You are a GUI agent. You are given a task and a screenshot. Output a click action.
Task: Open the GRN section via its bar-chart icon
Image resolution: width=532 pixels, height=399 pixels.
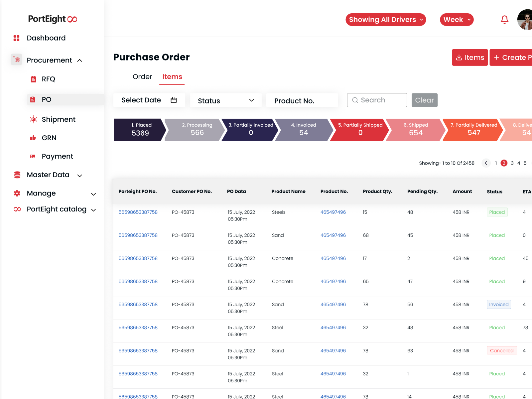pyautogui.click(x=33, y=138)
